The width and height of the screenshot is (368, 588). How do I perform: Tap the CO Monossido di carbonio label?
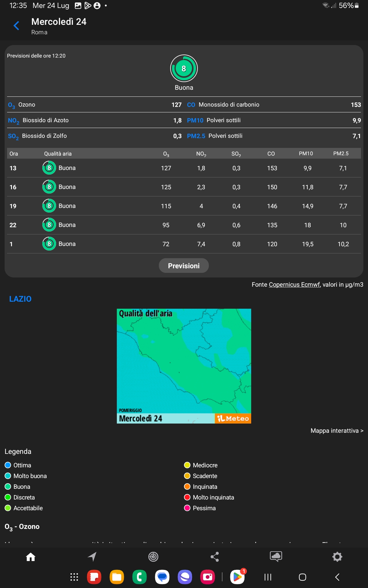[x=223, y=105]
